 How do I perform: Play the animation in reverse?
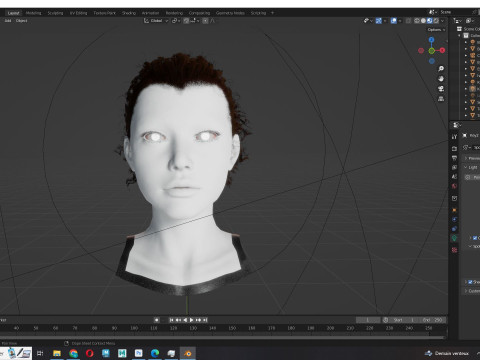click(x=185, y=320)
